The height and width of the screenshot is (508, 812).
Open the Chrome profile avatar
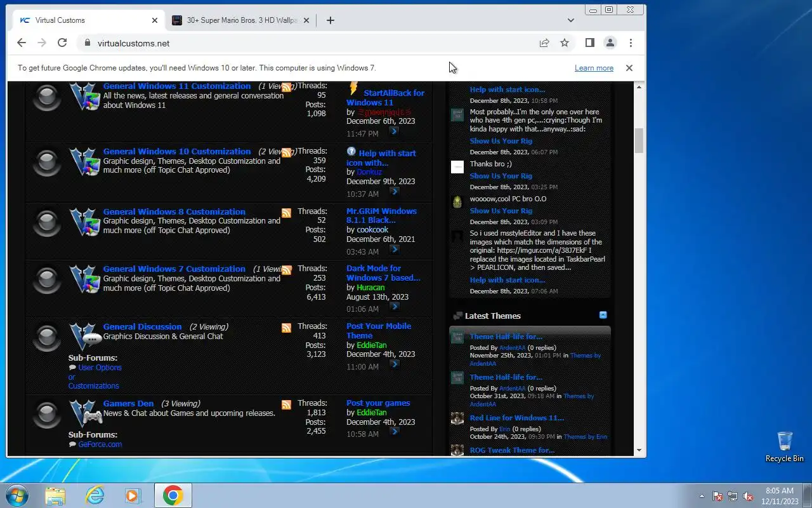[610, 43]
